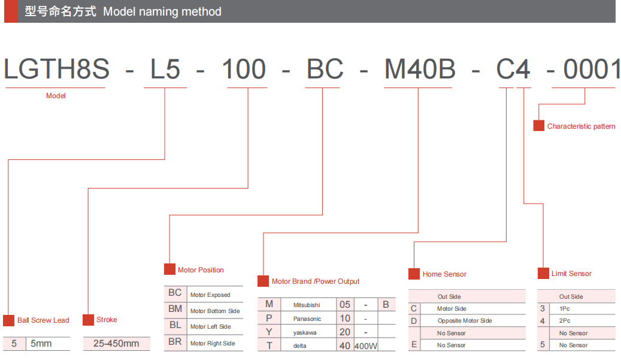Select the red square beside Motor Position

(169, 269)
